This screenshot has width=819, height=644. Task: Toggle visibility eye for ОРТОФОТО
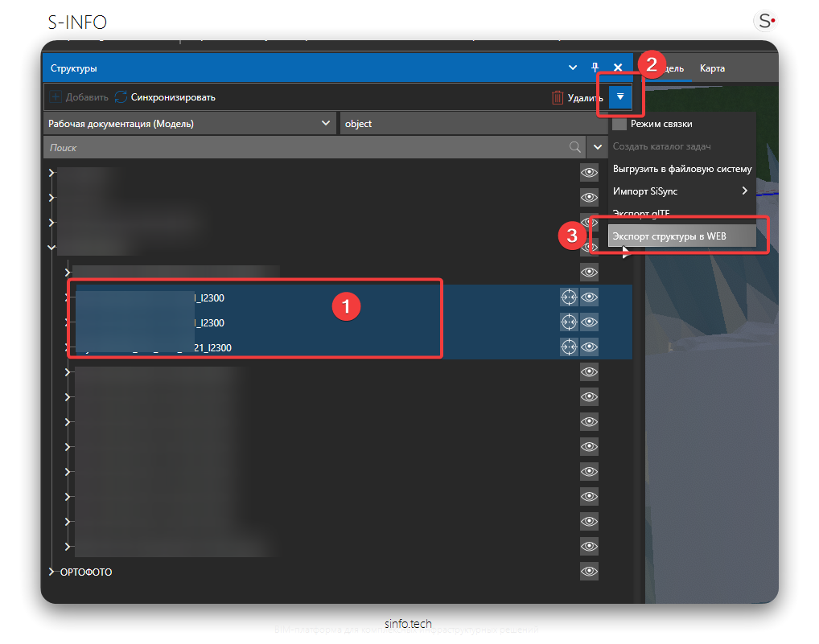point(590,572)
